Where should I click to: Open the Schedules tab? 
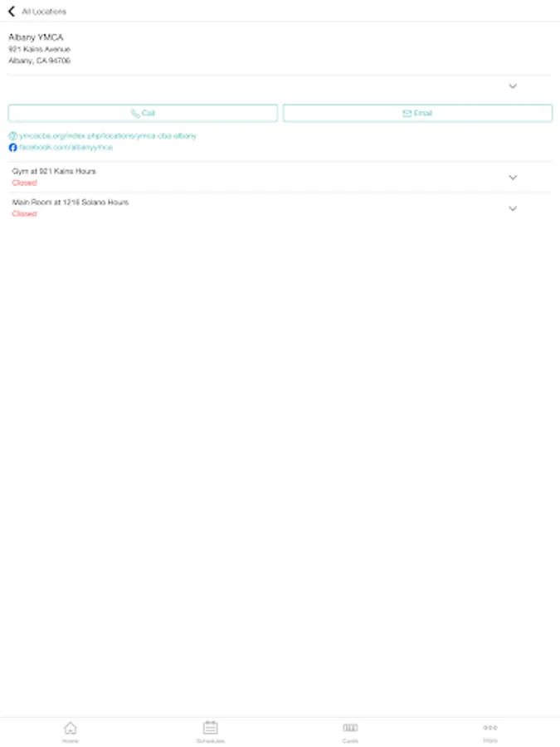[x=210, y=732]
